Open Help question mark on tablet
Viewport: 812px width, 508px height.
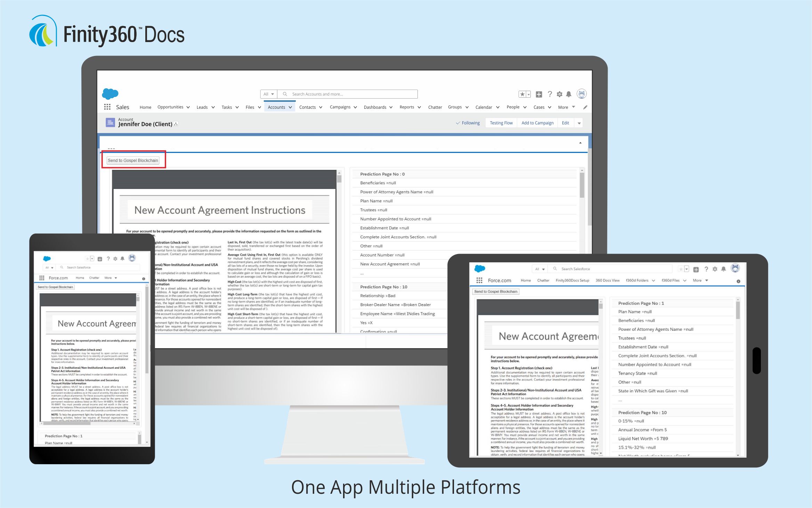coord(706,269)
